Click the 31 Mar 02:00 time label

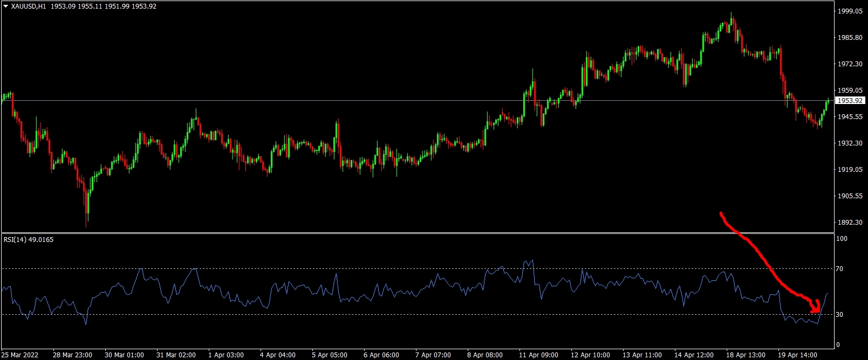(x=176, y=355)
